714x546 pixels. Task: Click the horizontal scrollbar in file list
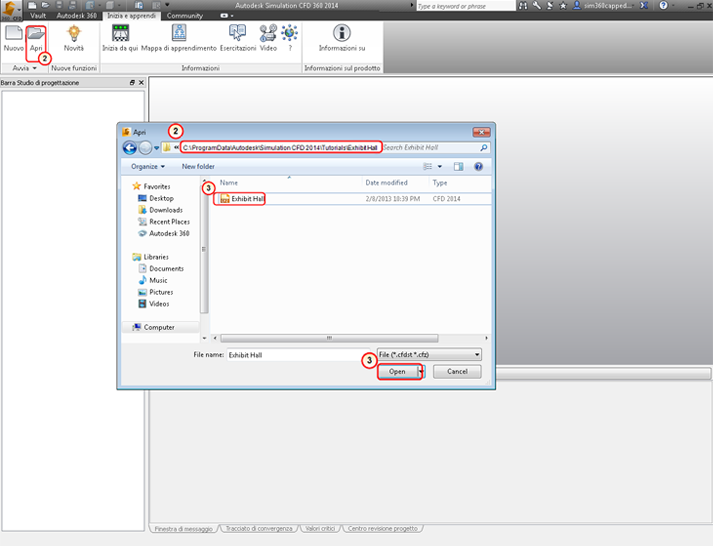click(329, 338)
